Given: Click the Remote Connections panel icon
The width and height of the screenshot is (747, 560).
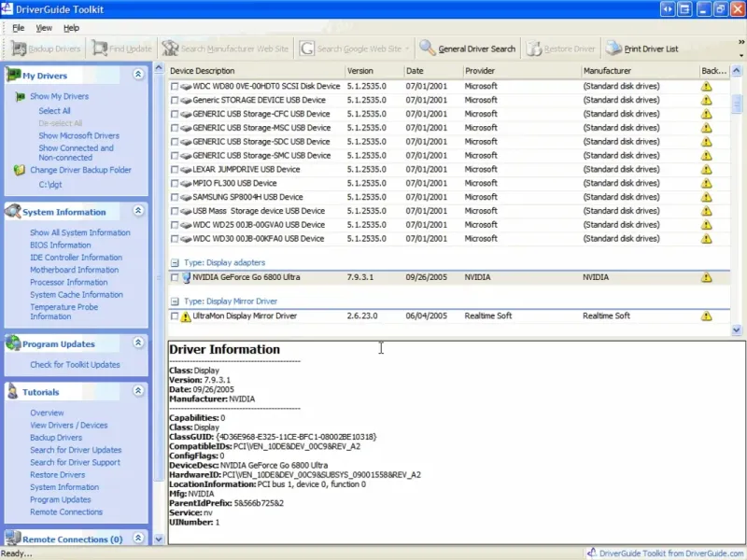Looking at the screenshot, I should click(x=13, y=539).
